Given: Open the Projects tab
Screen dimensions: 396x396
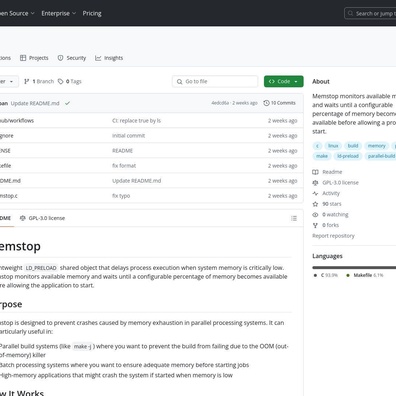Looking at the screenshot, I should pyautogui.click(x=34, y=58).
